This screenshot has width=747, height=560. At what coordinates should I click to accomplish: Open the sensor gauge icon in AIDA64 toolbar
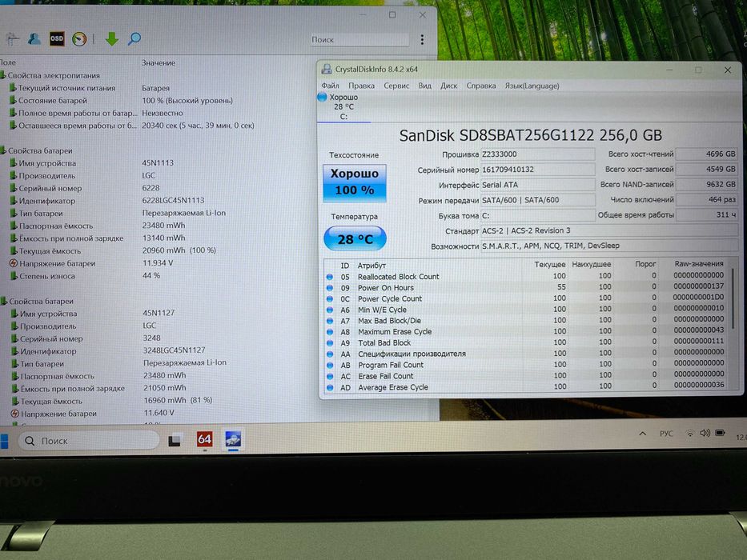(79, 38)
